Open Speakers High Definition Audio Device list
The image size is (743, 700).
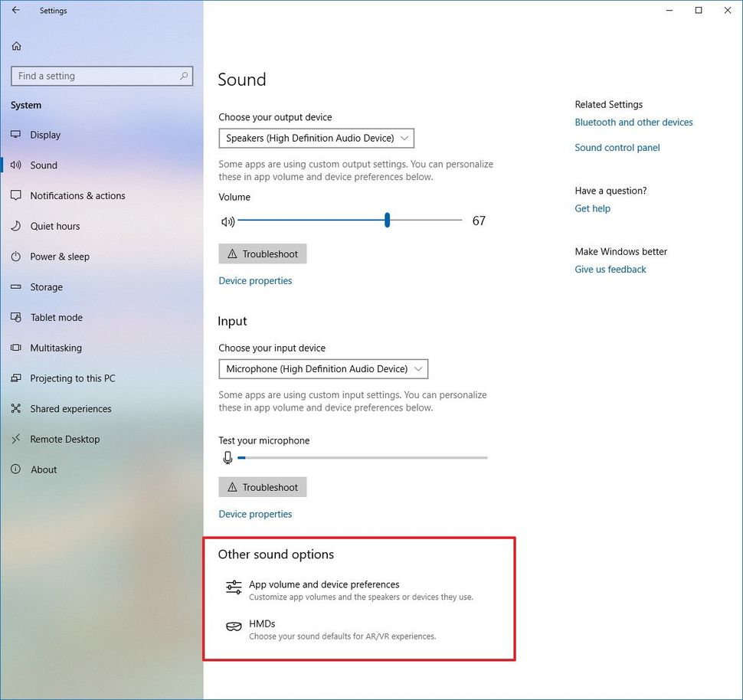point(316,138)
